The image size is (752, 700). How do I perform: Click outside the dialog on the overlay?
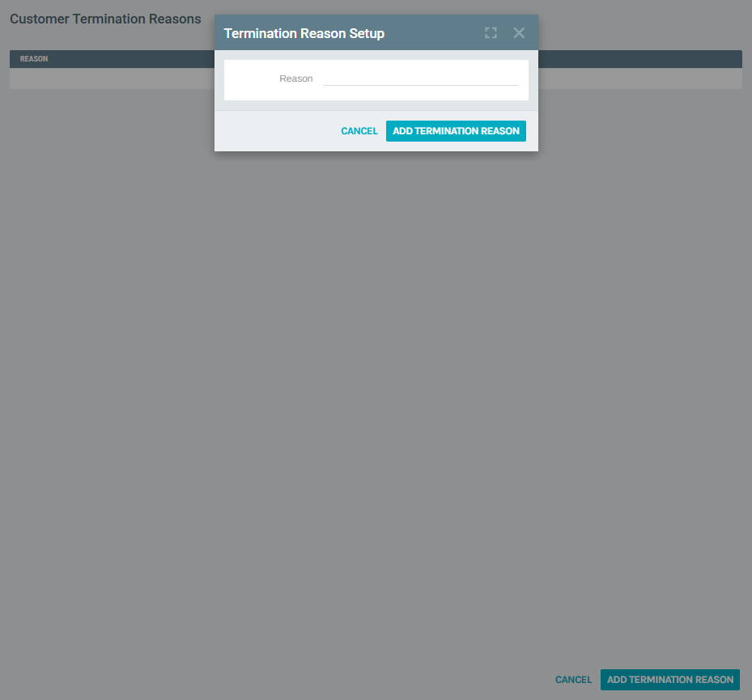coord(376,364)
